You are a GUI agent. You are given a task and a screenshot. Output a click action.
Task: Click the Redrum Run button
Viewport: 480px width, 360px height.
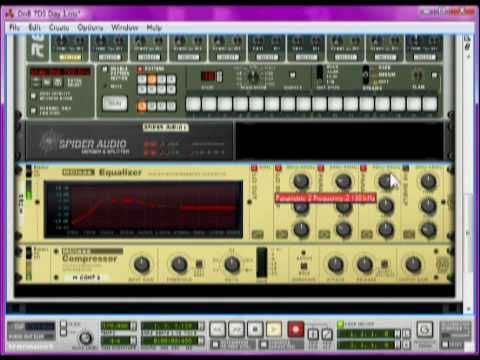(115, 104)
